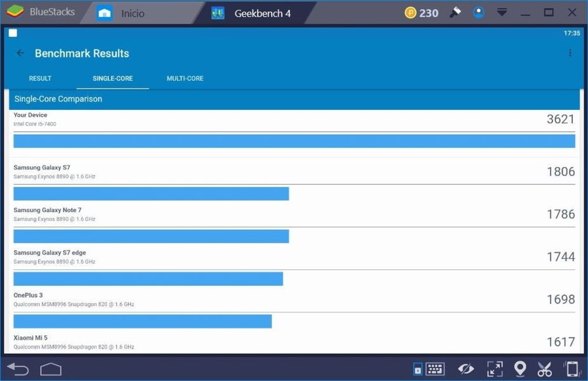588x381 pixels.
Task: Open the gold coin points balance
Action: 422,13
